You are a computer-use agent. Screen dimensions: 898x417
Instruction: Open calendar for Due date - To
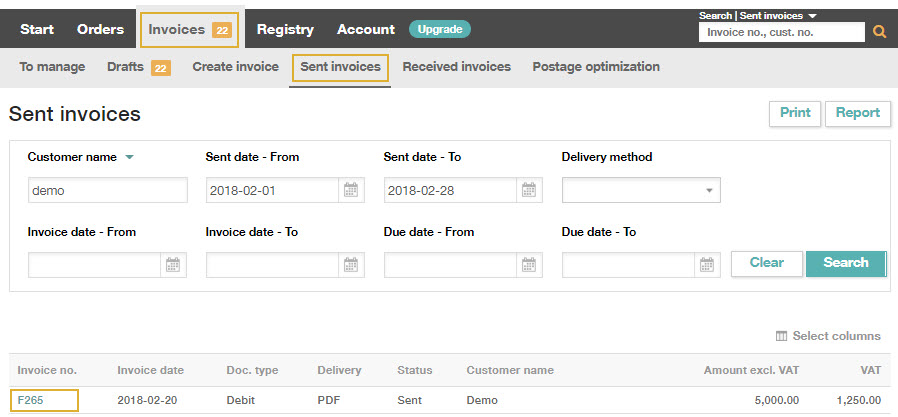pos(707,265)
